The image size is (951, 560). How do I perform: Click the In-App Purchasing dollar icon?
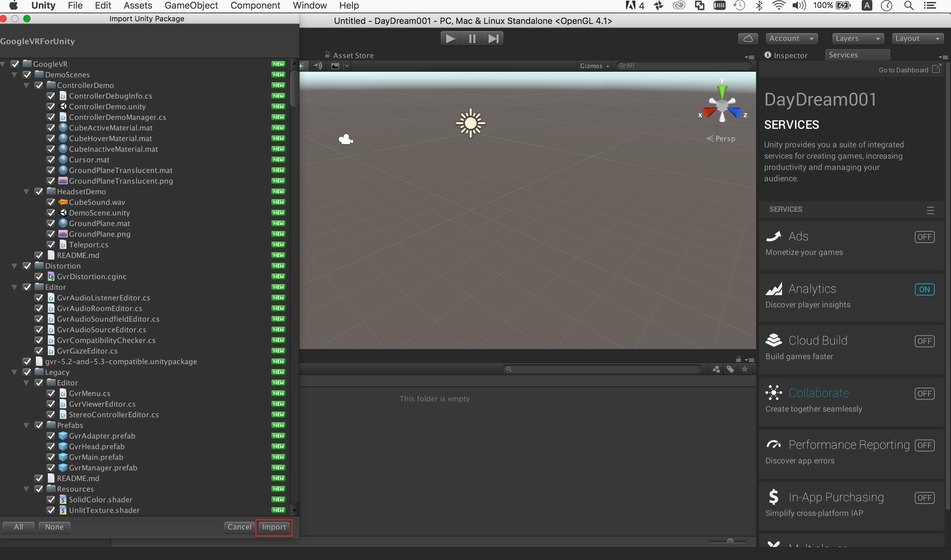point(774,497)
